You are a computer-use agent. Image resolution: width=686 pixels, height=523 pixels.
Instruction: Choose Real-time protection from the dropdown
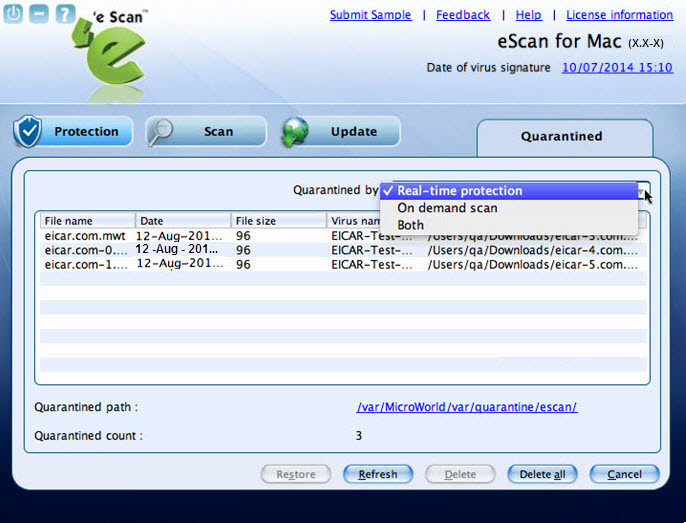tap(509, 191)
